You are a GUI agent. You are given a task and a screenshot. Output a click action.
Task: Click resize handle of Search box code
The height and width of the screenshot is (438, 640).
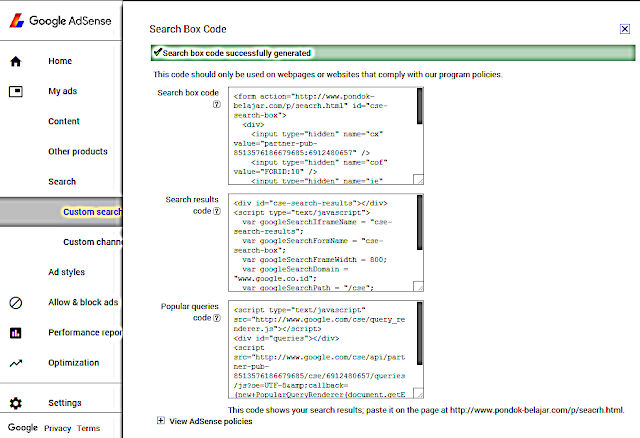pyautogui.click(x=418, y=179)
